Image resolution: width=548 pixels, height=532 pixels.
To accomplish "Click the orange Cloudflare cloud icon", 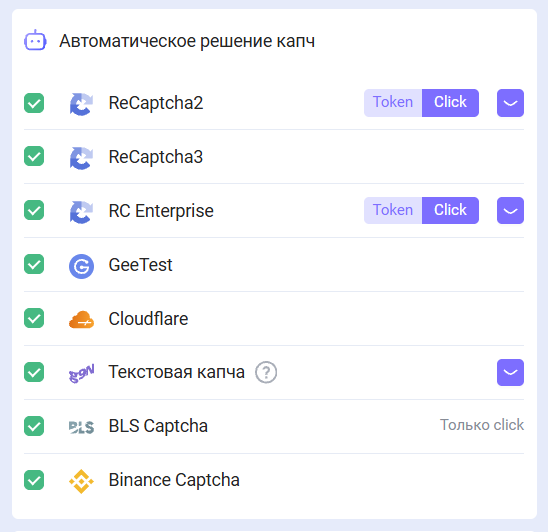I will pyautogui.click(x=81, y=319).
